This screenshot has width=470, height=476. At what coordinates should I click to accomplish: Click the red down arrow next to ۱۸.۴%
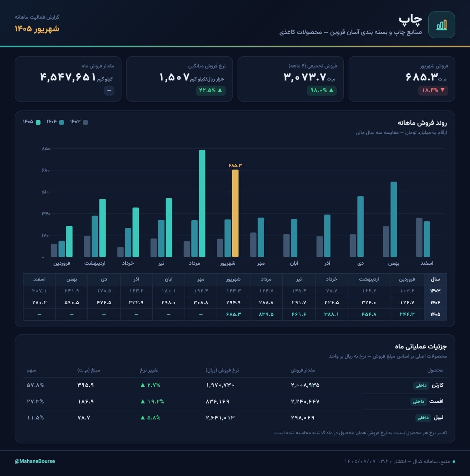point(442,90)
